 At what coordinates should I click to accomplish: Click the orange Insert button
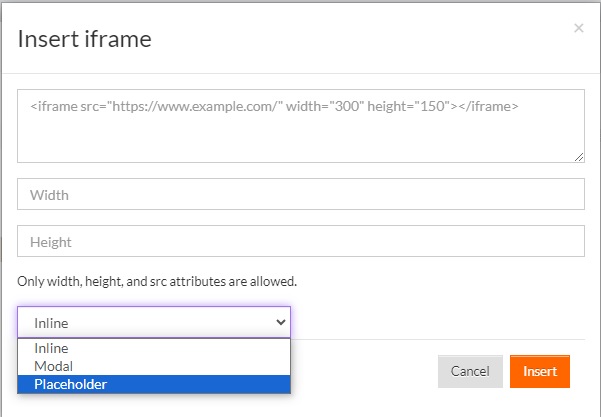tap(540, 371)
